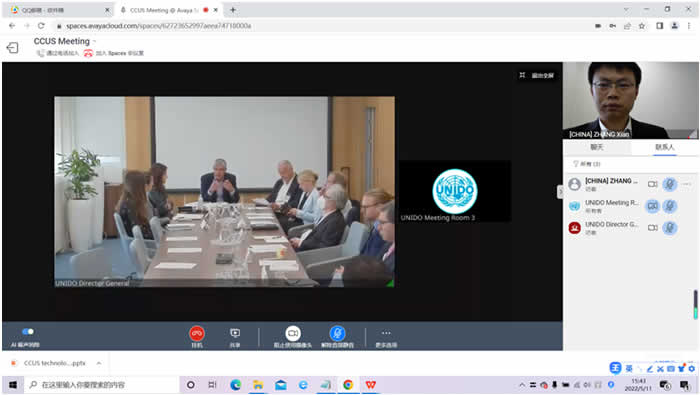This screenshot has width=700, height=395.
Task: Open File Explorer from taskbar
Action: 258,385
